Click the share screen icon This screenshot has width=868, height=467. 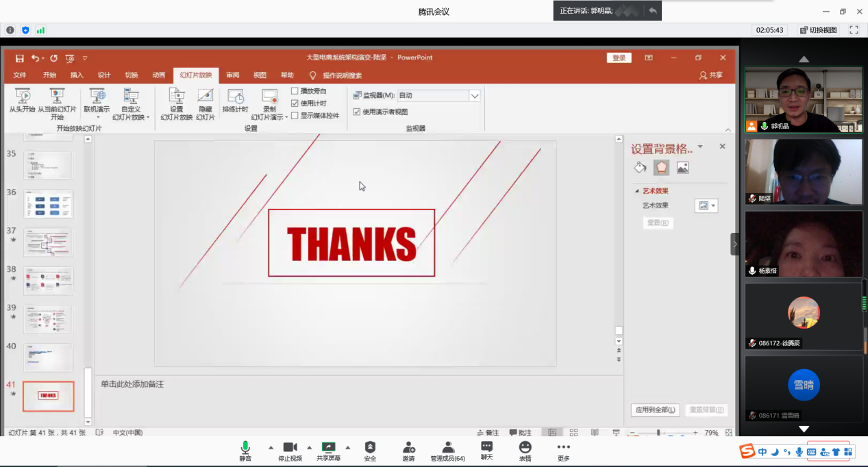click(328, 447)
